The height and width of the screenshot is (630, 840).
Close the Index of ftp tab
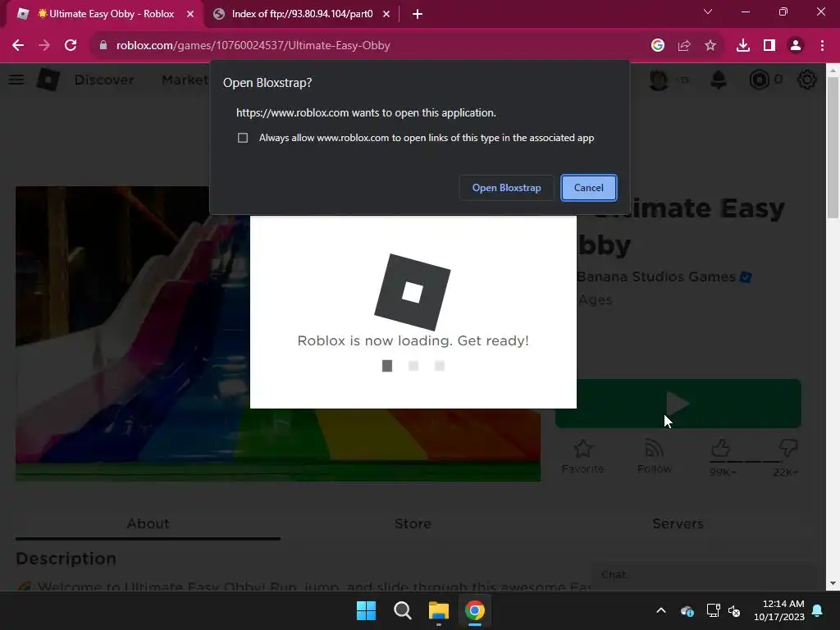pyautogui.click(x=386, y=14)
